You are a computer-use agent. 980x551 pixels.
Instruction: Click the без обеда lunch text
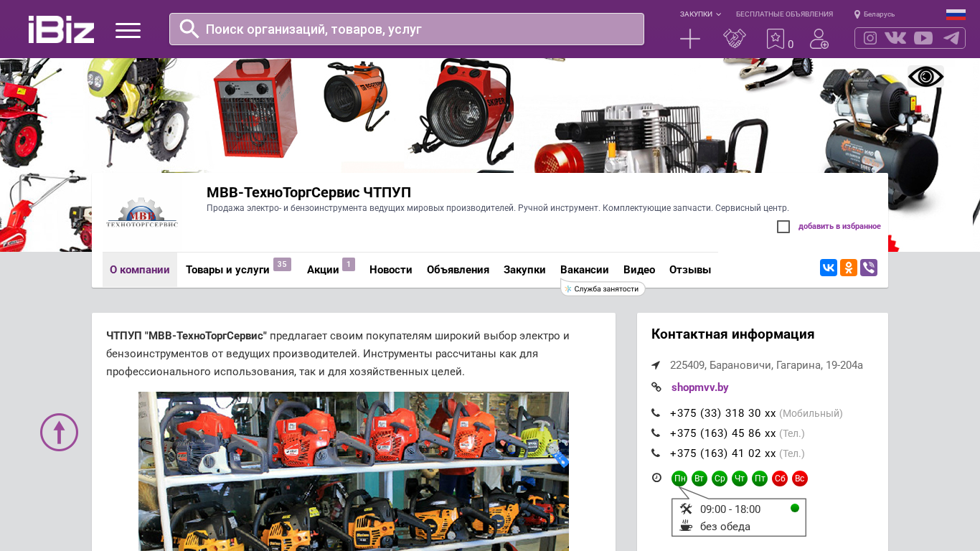click(725, 527)
